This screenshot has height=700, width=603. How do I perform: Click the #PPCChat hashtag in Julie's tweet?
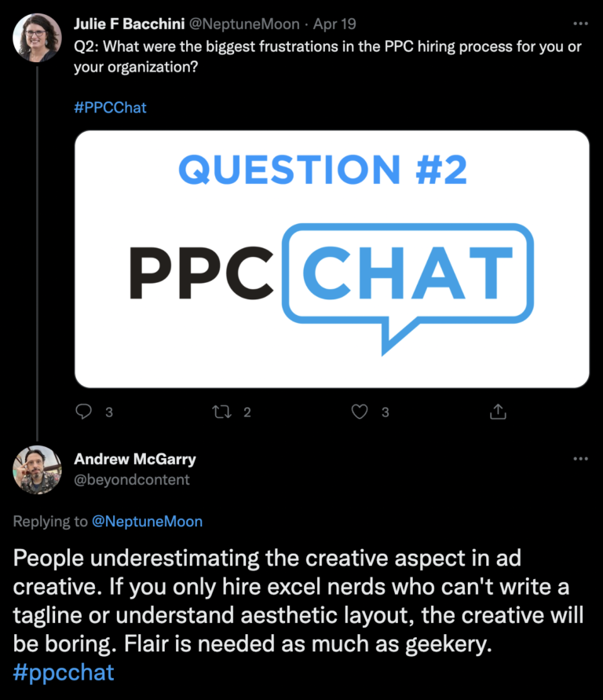click(x=110, y=108)
